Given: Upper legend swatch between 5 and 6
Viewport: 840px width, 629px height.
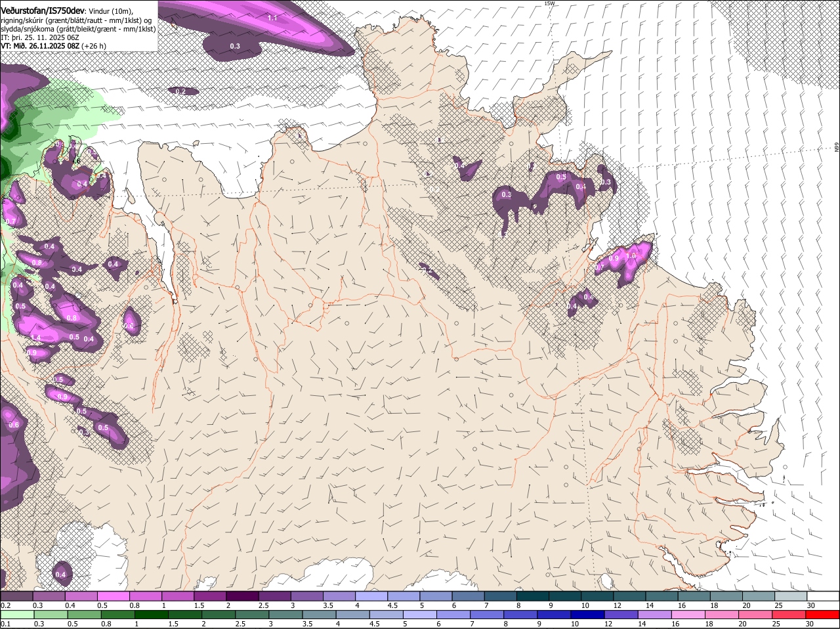Looking at the screenshot, I should click(436, 596).
